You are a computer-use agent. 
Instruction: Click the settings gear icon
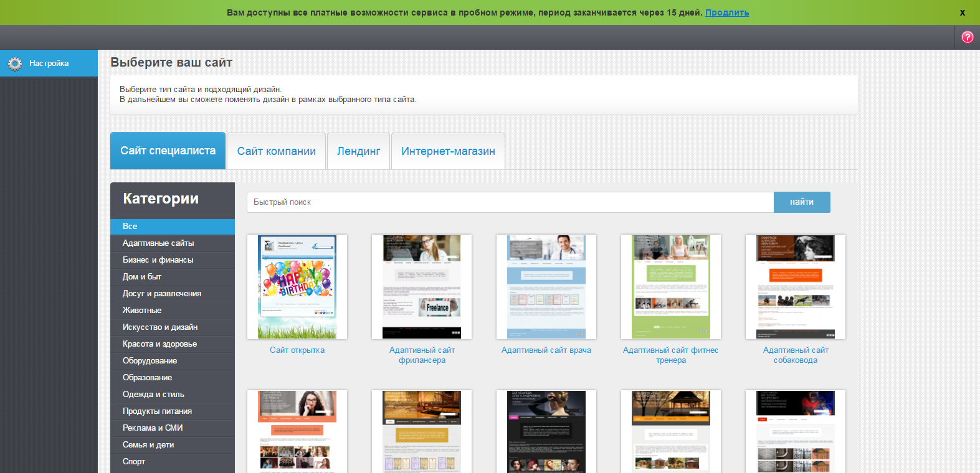pos(14,63)
